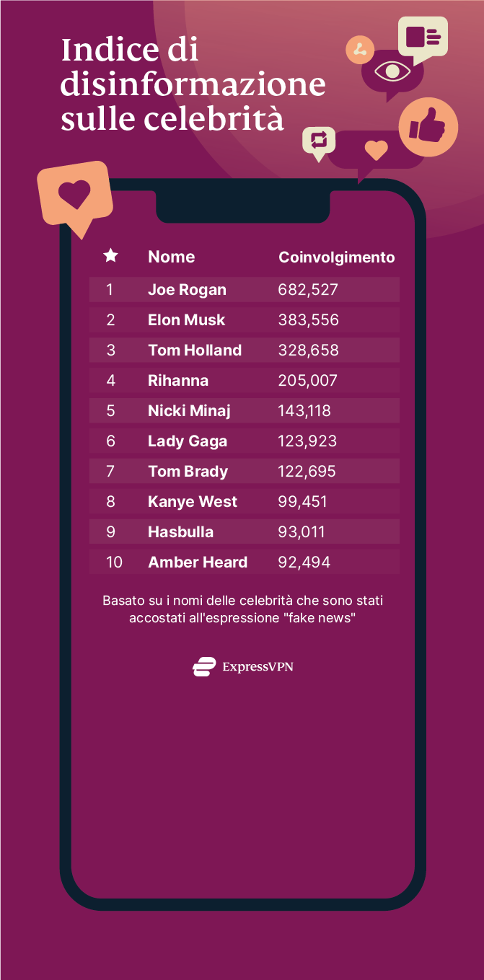Click the large heart notification icon

coord(75,195)
